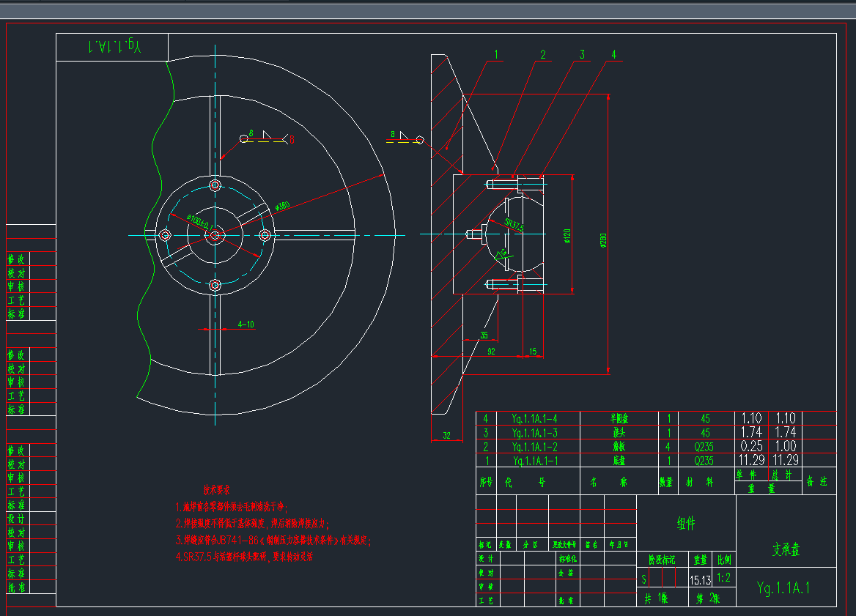Click the 32 thickness dimension at bottom

click(x=446, y=436)
